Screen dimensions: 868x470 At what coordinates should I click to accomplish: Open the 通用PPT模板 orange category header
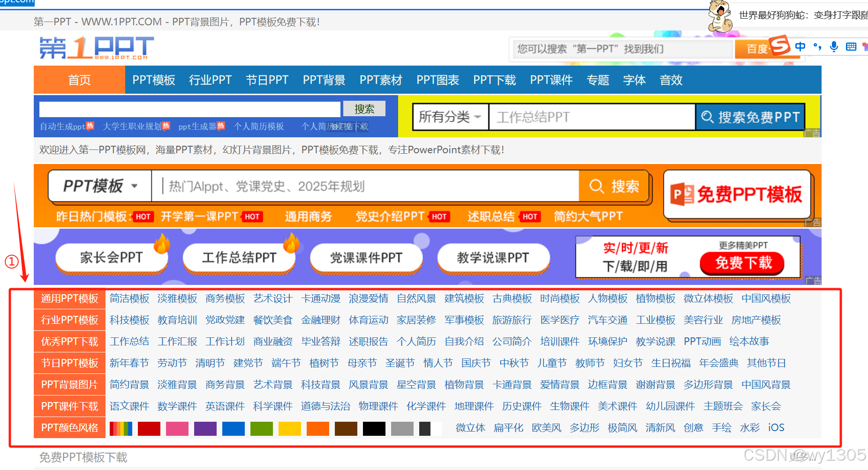[x=70, y=298]
